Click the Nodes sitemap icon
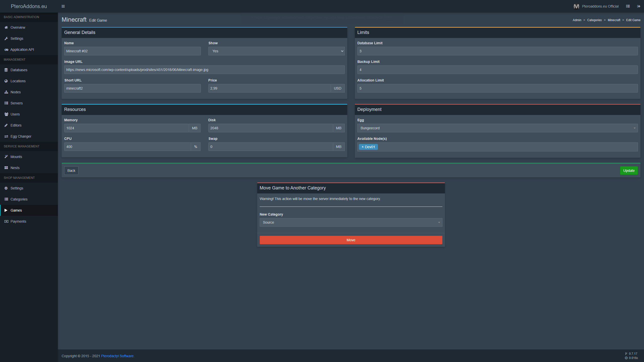Screen dimensions: 644x362 tap(6, 92)
